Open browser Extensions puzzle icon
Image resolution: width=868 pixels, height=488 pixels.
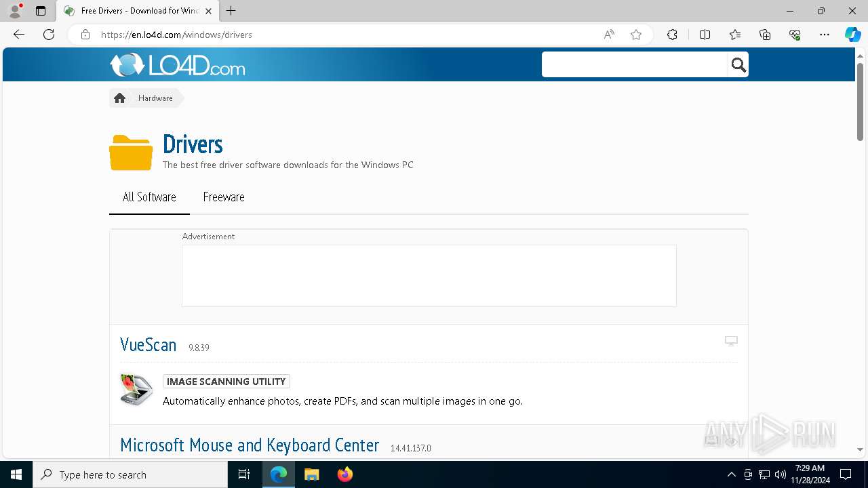coord(672,35)
